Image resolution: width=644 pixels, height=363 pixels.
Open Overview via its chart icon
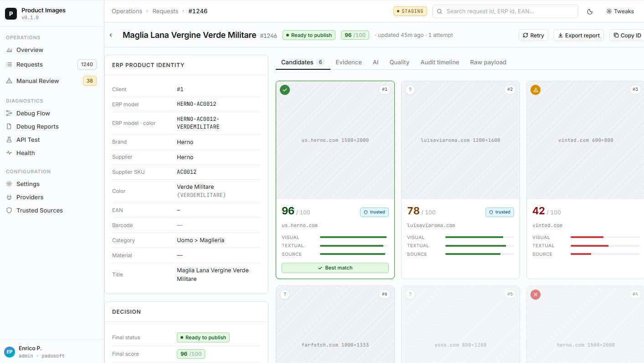(x=9, y=50)
